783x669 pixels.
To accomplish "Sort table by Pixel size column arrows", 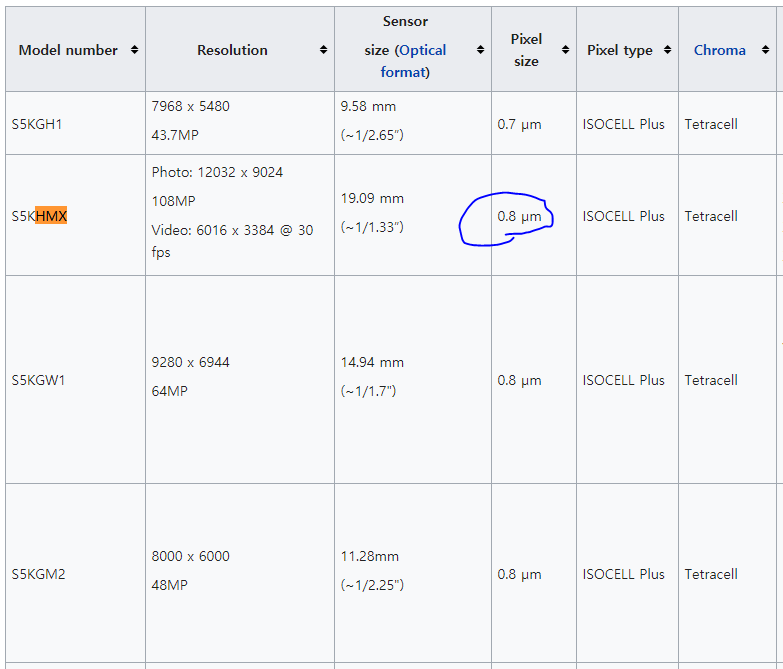I will tap(565, 49).
